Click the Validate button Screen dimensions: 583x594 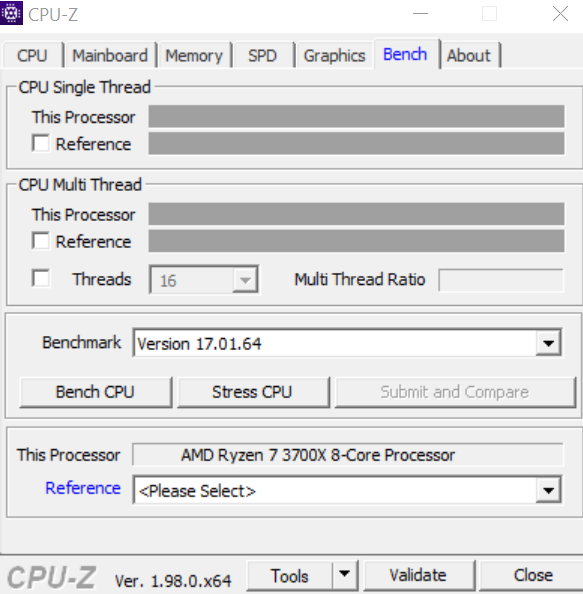click(x=419, y=575)
